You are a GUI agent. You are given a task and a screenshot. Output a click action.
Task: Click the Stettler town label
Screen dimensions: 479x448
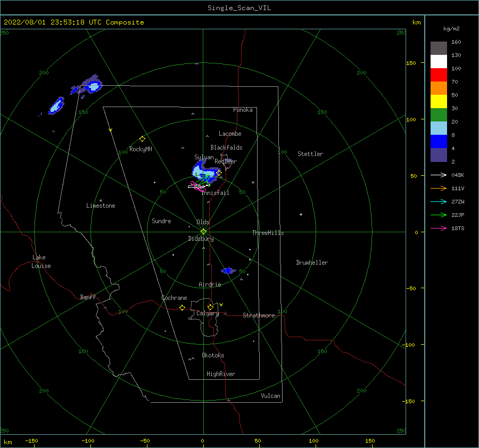click(310, 154)
